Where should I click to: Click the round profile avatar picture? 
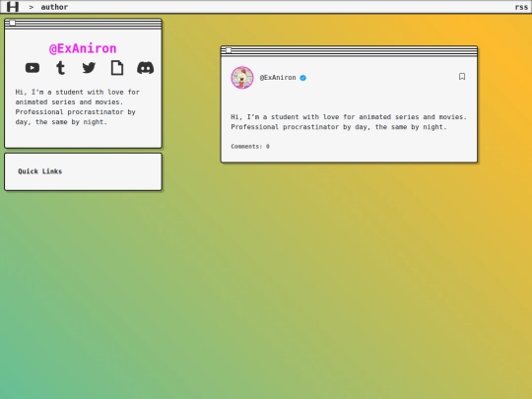(x=242, y=78)
